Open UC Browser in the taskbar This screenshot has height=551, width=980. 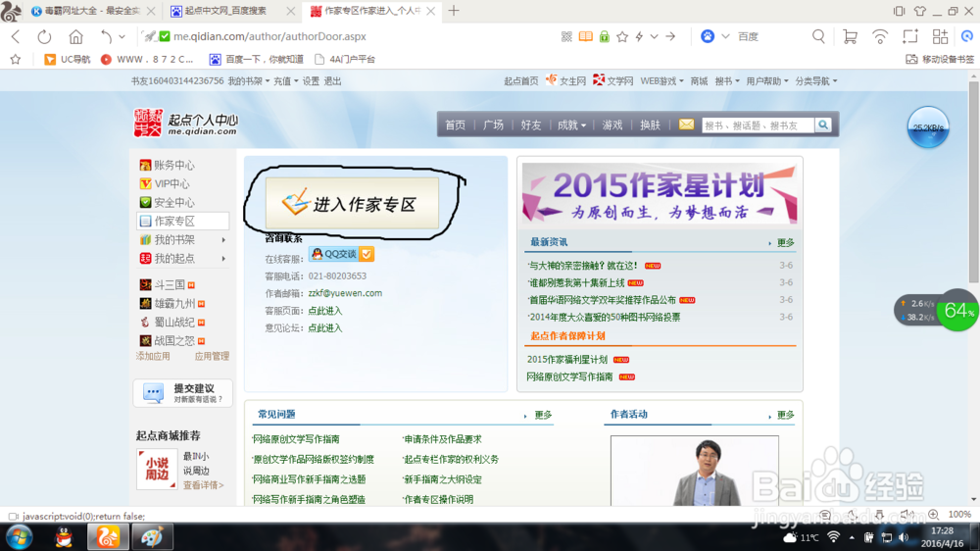pyautogui.click(x=108, y=536)
